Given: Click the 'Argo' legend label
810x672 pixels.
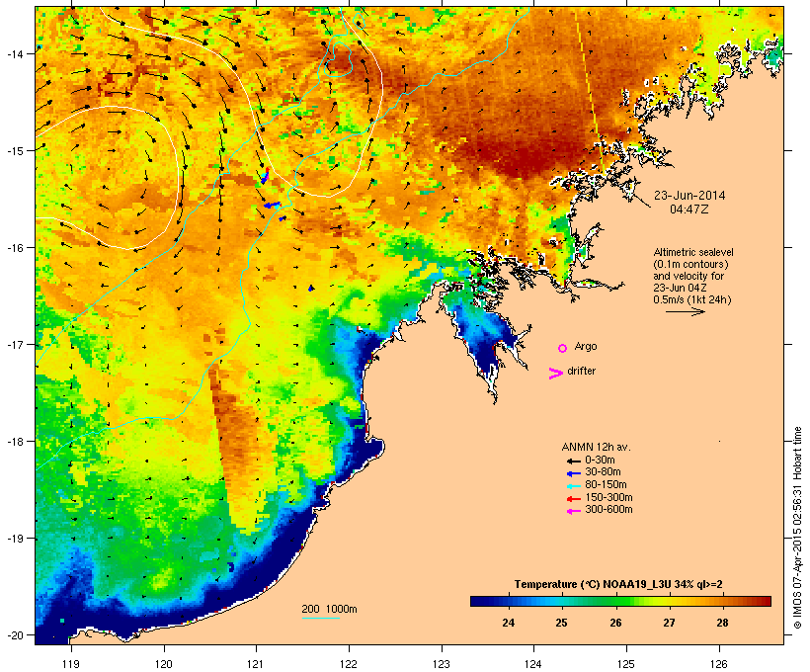Looking at the screenshot, I should (x=586, y=346).
